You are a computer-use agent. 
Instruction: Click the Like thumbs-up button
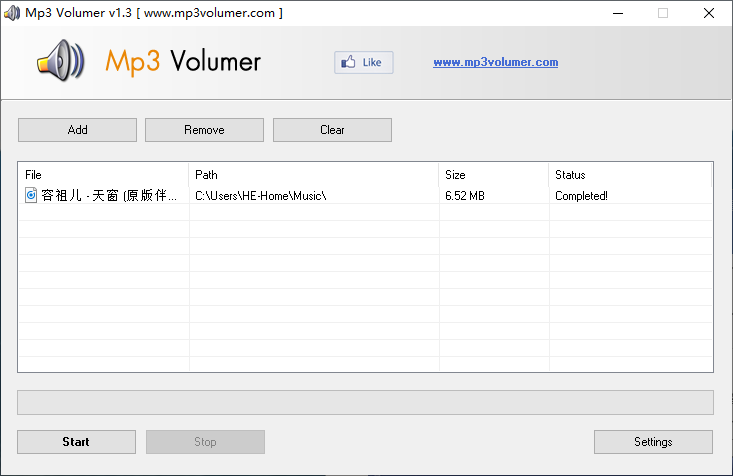click(x=364, y=62)
